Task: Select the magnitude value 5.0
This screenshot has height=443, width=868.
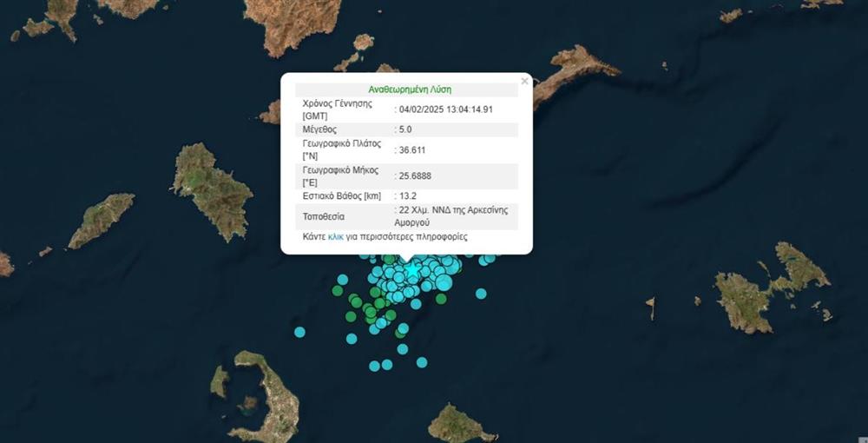Action: (405, 129)
